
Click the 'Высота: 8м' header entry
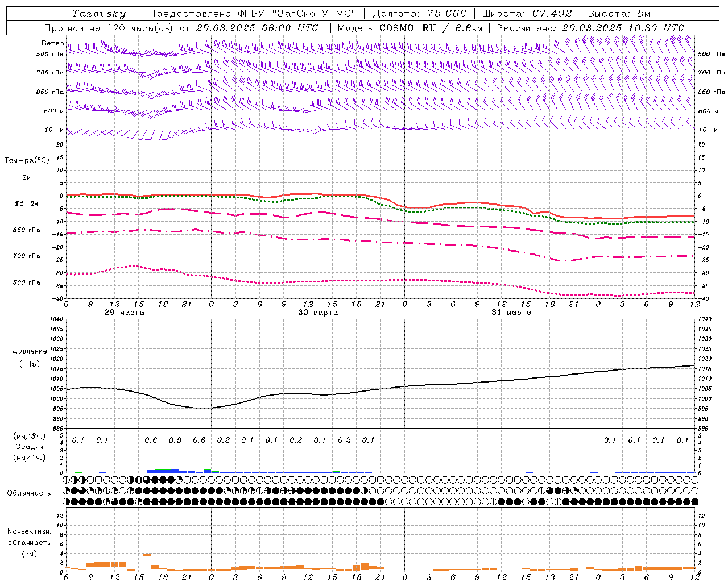click(x=619, y=14)
